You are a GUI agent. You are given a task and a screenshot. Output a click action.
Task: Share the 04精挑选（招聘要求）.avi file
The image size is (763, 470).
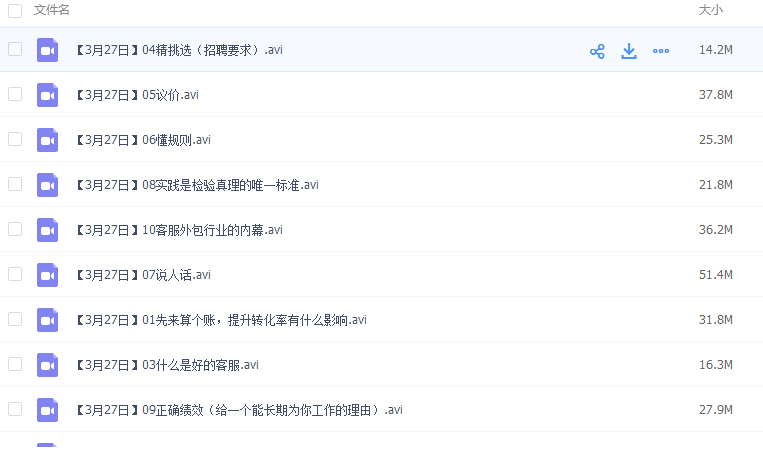click(x=597, y=51)
